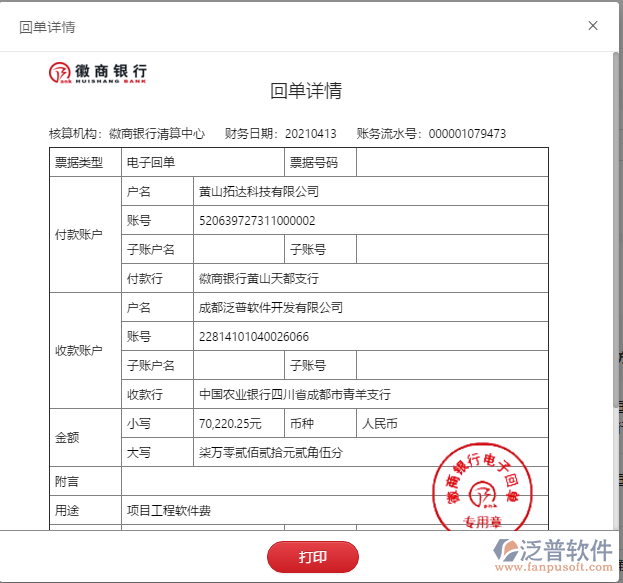Viewport: 623px width, 583px height.
Task: Click the 徽商银行 Huishang Bank logo
Action: click(98, 73)
